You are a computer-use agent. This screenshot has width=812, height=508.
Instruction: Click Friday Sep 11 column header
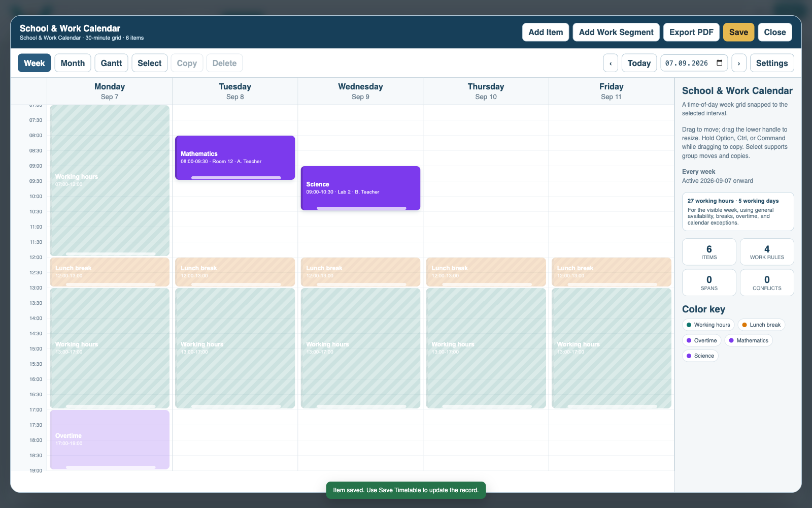pos(611,91)
